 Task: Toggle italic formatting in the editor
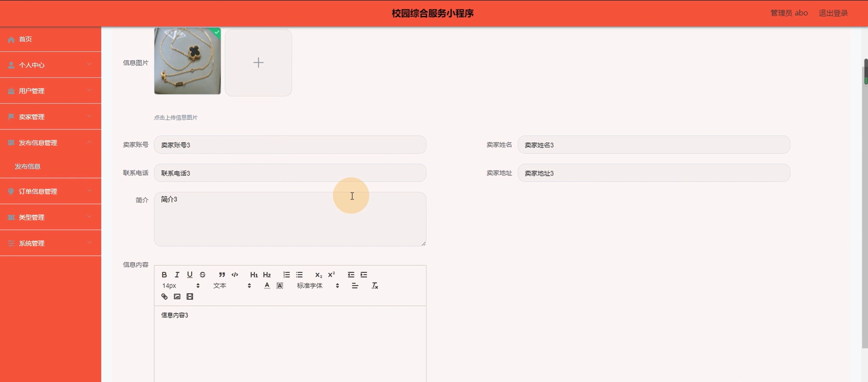[177, 275]
